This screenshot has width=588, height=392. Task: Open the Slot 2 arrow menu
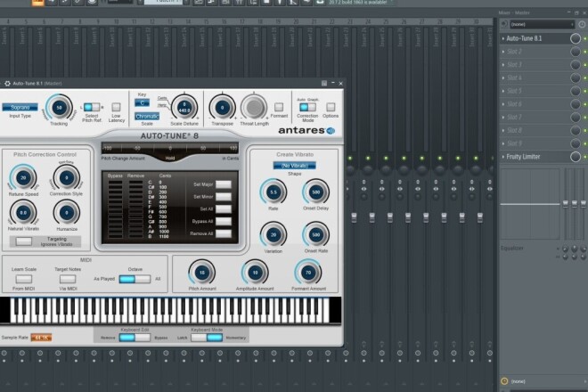coord(503,52)
